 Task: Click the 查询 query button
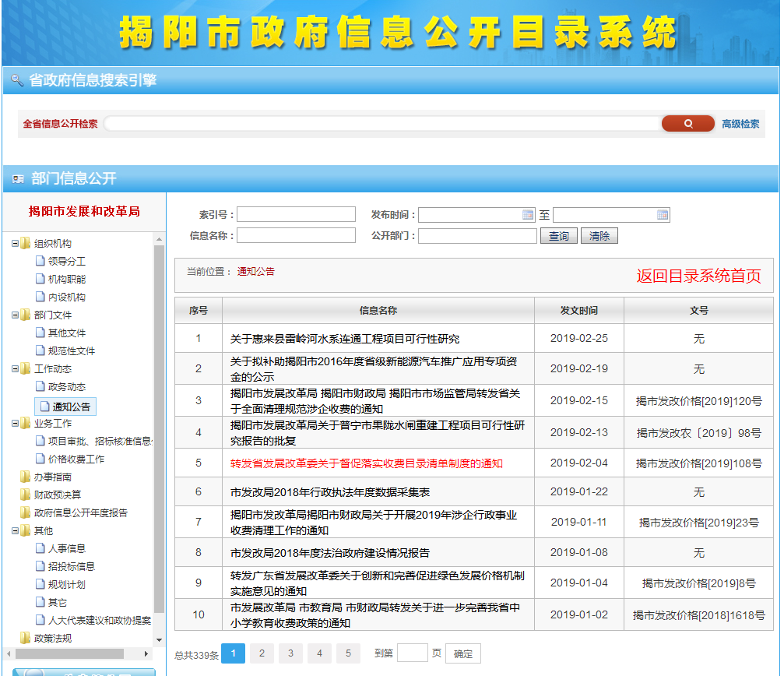click(559, 235)
